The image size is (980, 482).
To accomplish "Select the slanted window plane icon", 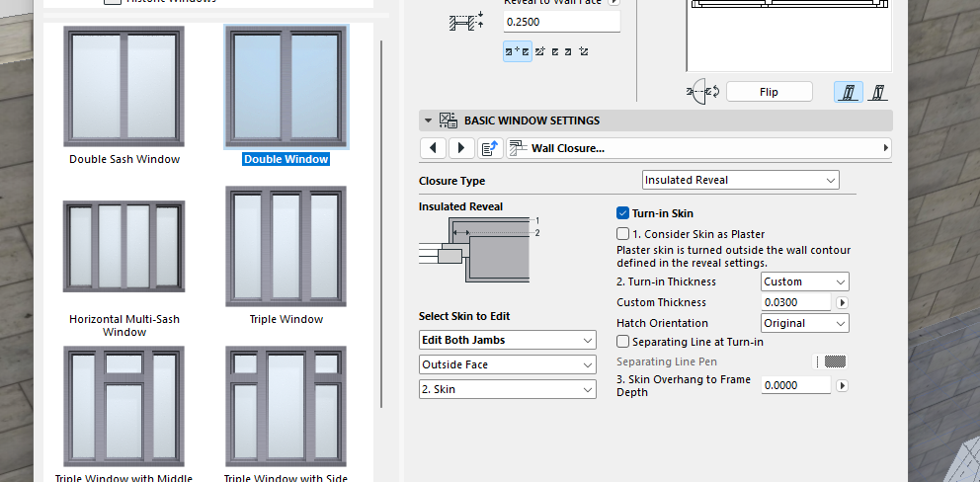I will click(879, 92).
